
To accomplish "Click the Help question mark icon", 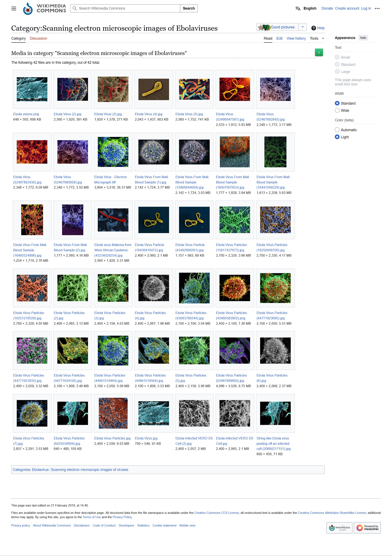I will tap(313, 28).
